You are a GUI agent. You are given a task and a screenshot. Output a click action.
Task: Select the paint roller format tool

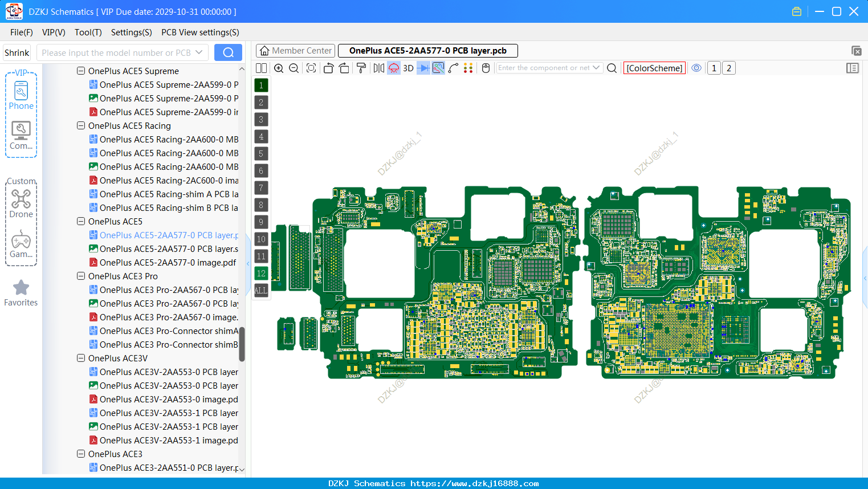point(361,68)
